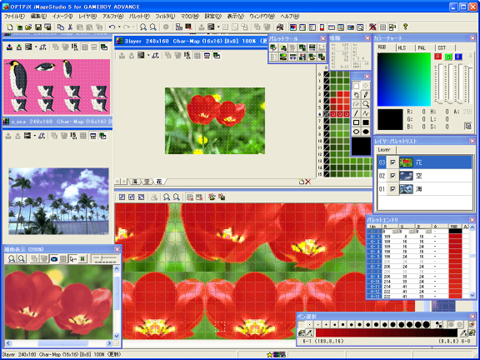Pick a color from the green-blue gradient square
This screenshot has width=480, height=360.
(x=404, y=79)
